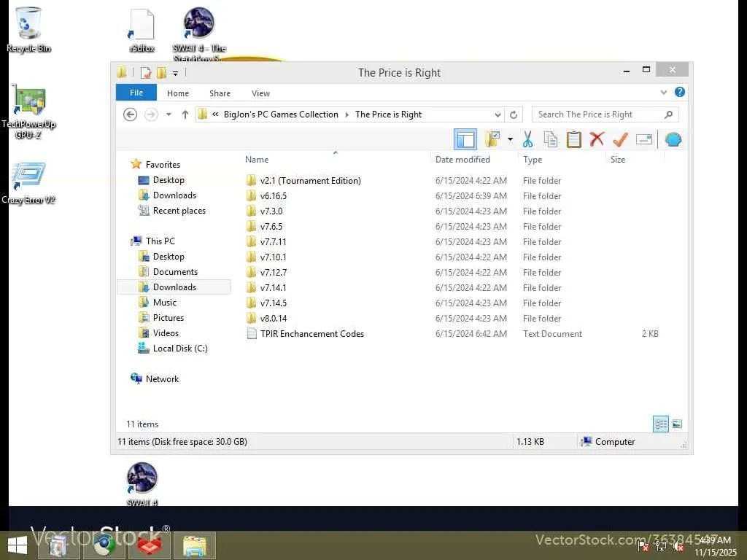
Task: Show hidden path via double-chevron breadcrumb
Action: click(215, 114)
